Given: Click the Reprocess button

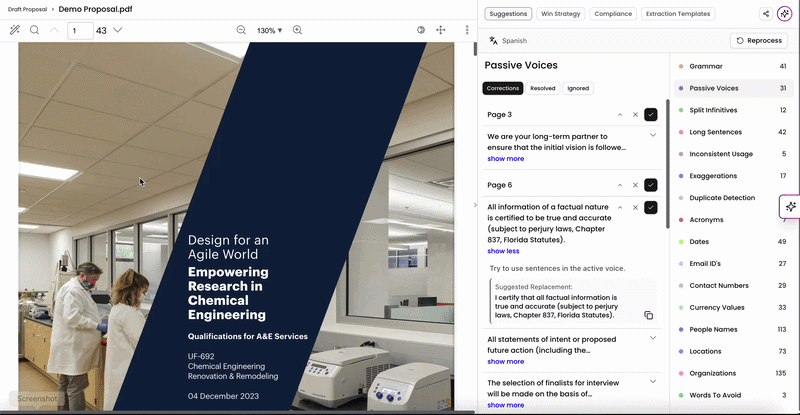Looking at the screenshot, I should pyautogui.click(x=759, y=40).
